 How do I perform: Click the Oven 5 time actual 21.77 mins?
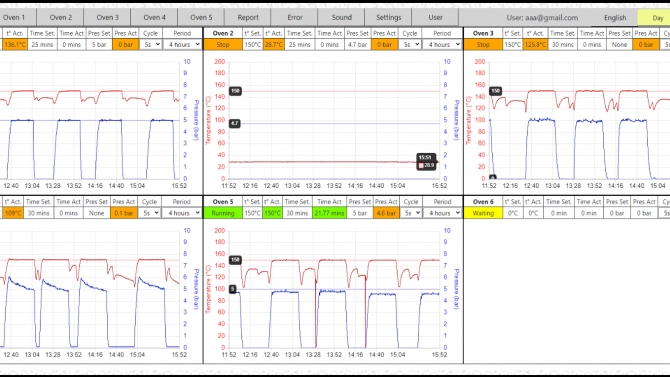pos(329,213)
